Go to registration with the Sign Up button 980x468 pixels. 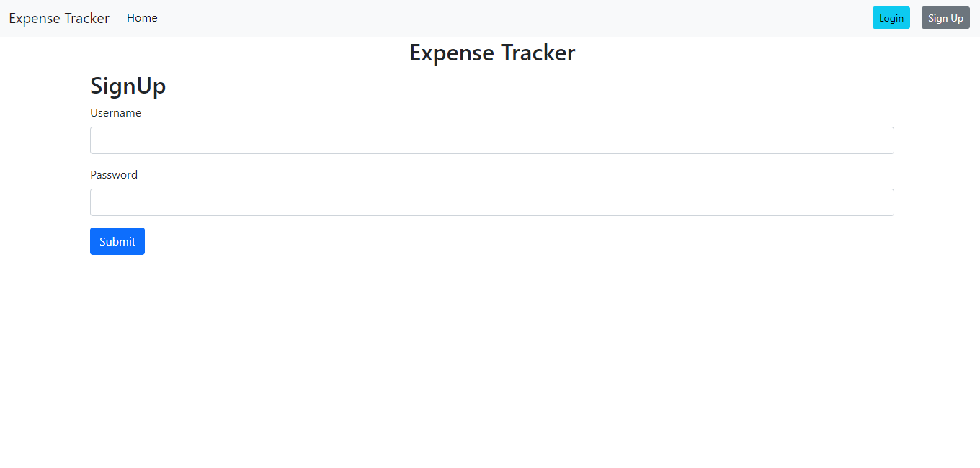click(x=945, y=17)
